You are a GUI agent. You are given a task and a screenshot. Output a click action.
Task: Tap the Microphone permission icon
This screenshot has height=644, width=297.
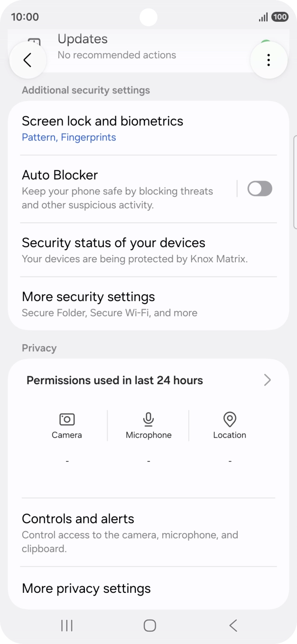point(148,419)
